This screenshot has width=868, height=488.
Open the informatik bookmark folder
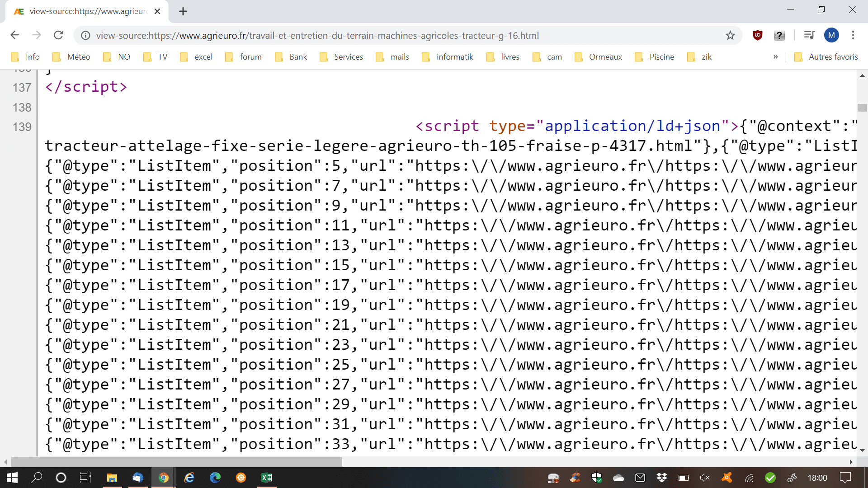448,57
